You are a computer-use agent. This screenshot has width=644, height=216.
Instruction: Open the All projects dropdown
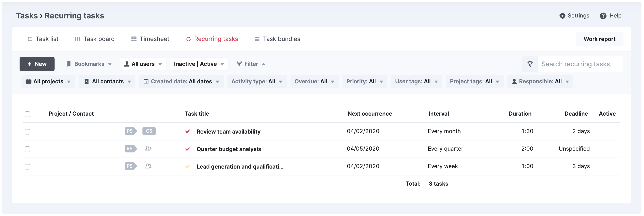(x=48, y=81)
